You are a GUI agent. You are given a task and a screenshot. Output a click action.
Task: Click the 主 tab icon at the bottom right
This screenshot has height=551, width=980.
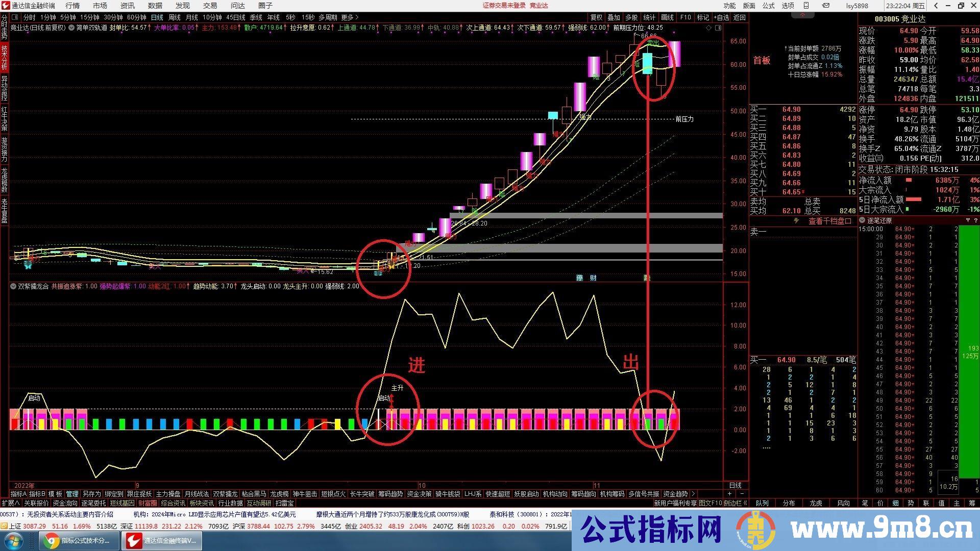(957, 503)
